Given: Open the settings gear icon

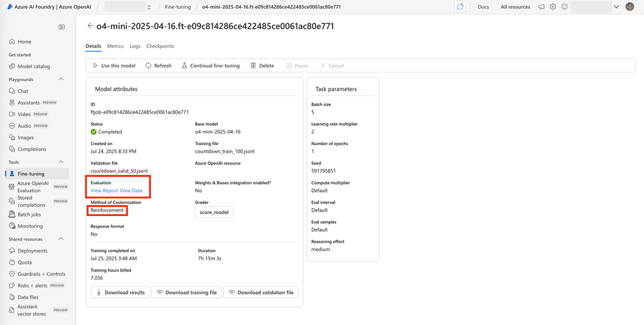Looking at the screenshot, I should coord(553,7).
